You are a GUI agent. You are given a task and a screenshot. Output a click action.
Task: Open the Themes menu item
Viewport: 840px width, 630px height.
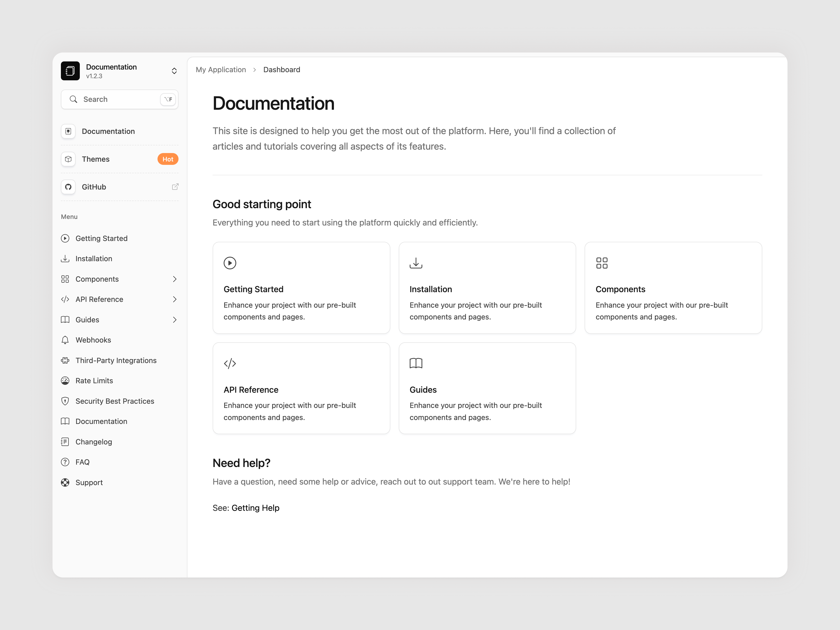pos(95,159)
